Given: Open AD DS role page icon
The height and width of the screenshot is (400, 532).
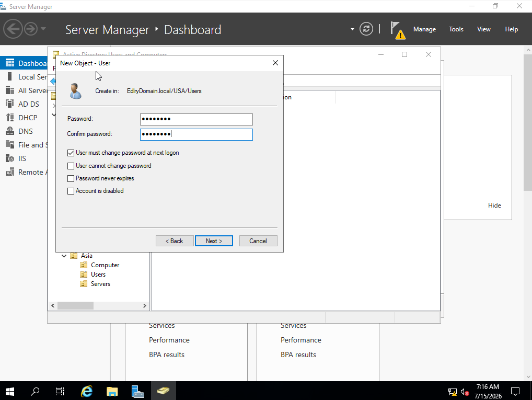Looking at the screenshot, I should click(10, 104).
